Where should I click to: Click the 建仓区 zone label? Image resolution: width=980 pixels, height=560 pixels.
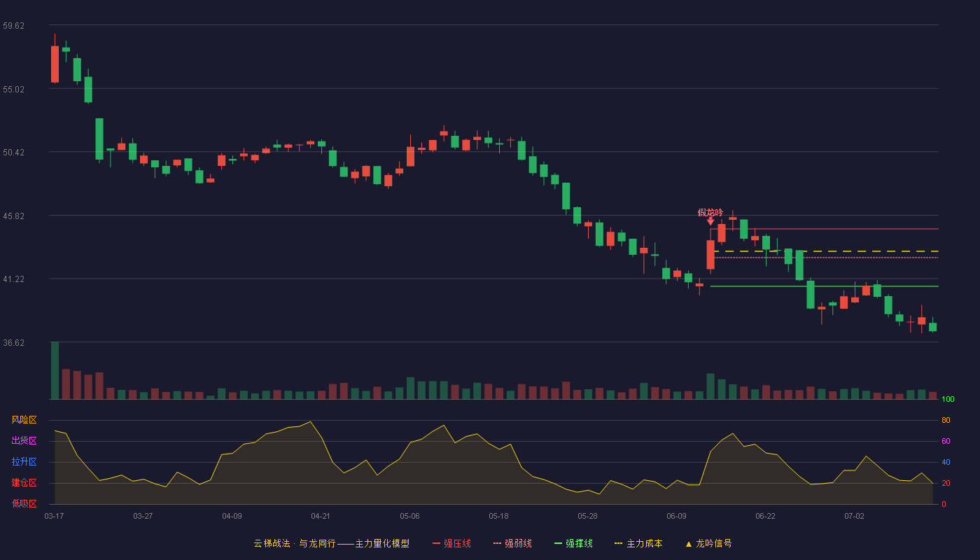point(24,483)
